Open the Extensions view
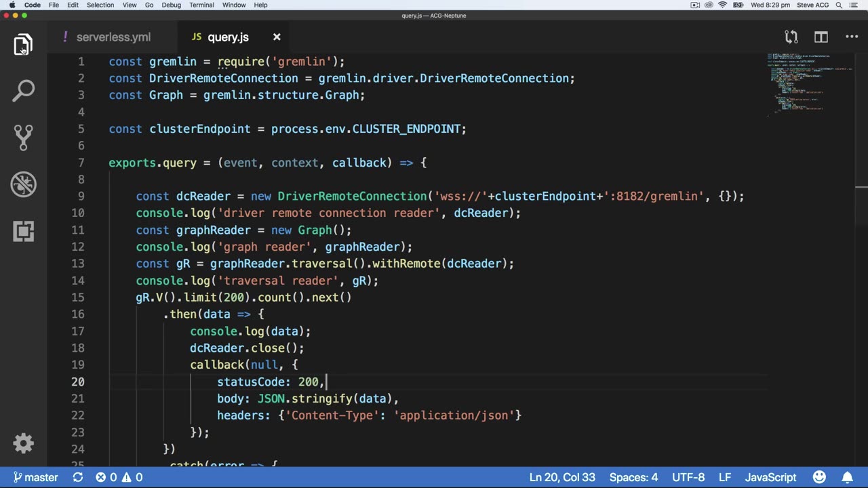The height and width of the screenshot is (488, 868). click(23, 231)
